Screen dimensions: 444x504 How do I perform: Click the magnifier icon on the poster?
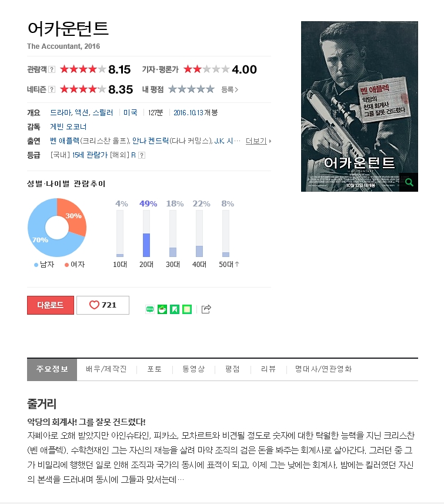pos(409,182)
